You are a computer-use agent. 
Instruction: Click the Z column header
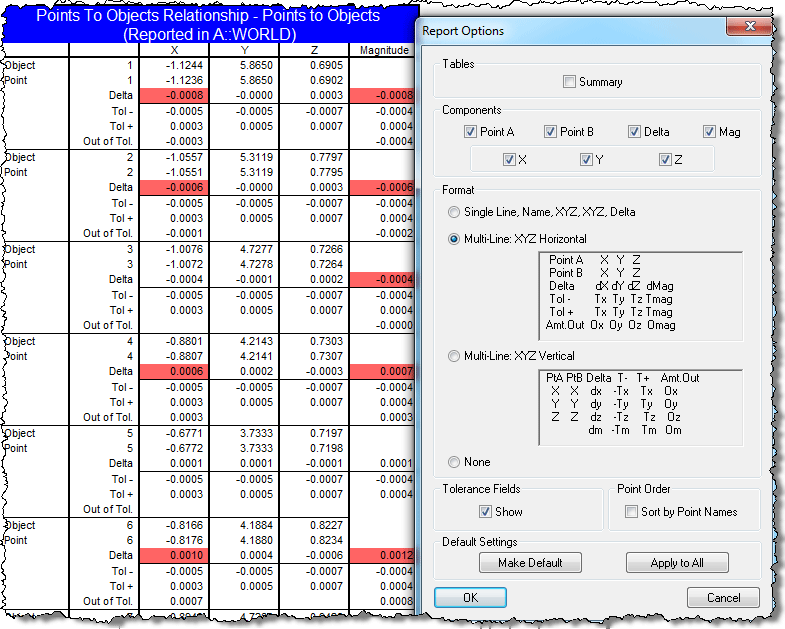pos(314,50)
